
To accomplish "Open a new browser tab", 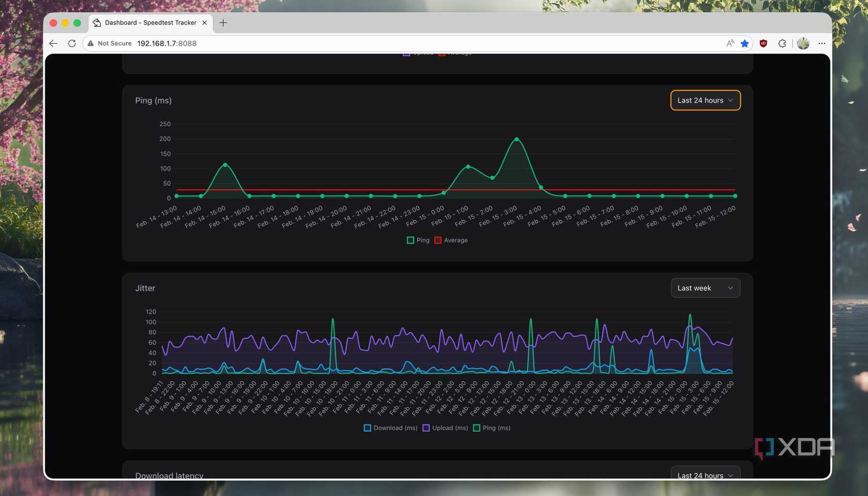I will point(223,23).
